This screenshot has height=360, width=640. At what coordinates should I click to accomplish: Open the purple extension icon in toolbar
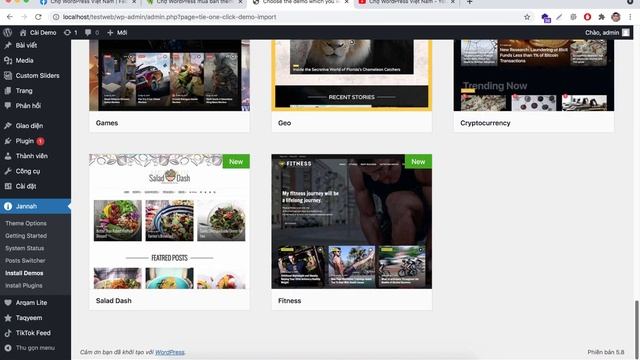(x=546, y=17)
